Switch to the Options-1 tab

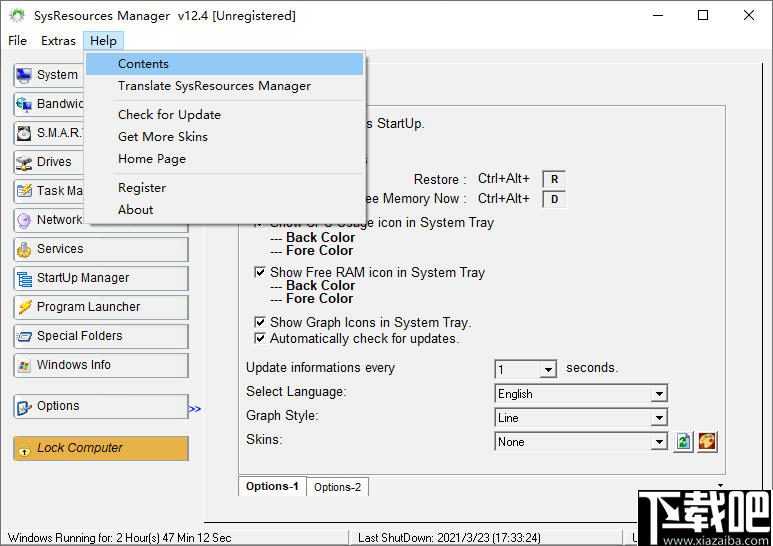click(272, 486)
